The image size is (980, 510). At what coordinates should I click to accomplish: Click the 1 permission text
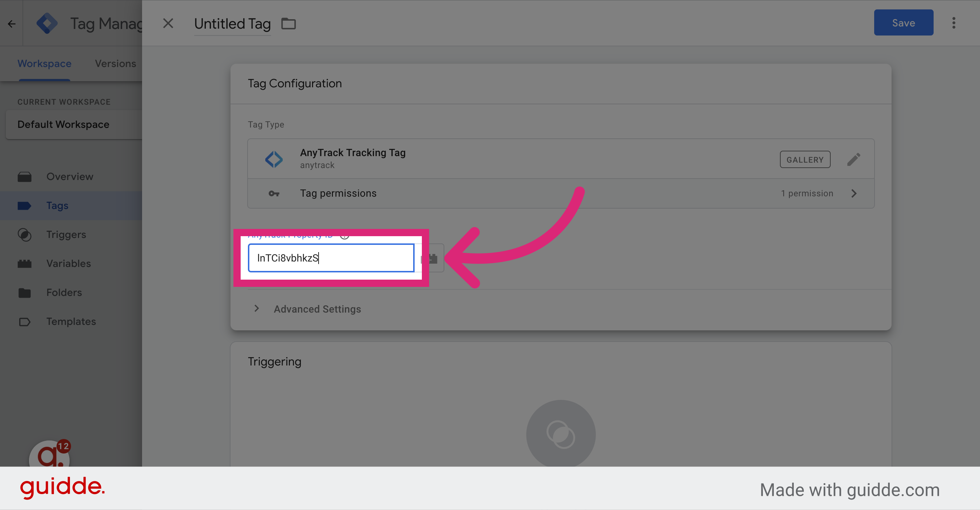click(x=807, y=193)
